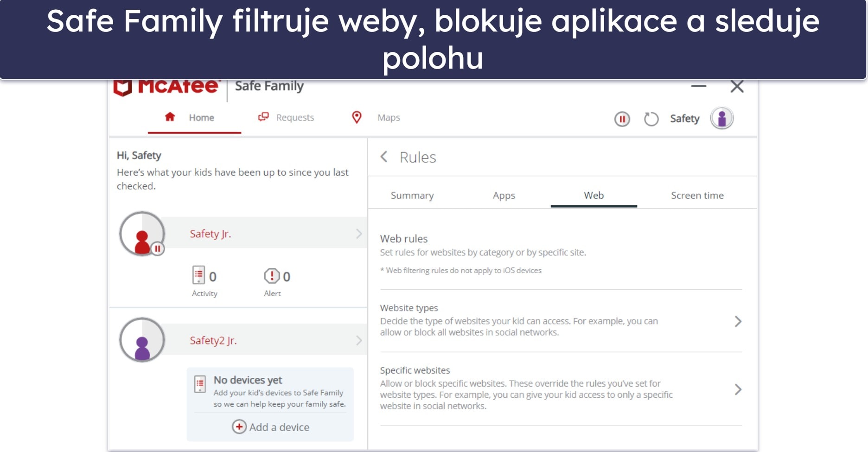Click the refresh circular arrow icon
Screen dimensions: 868x452
click(651, 119)
